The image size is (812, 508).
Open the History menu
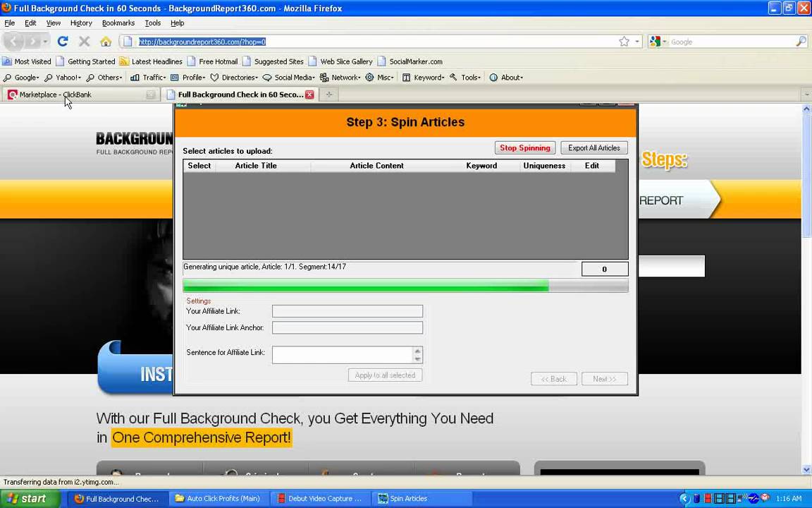point(81,23)
